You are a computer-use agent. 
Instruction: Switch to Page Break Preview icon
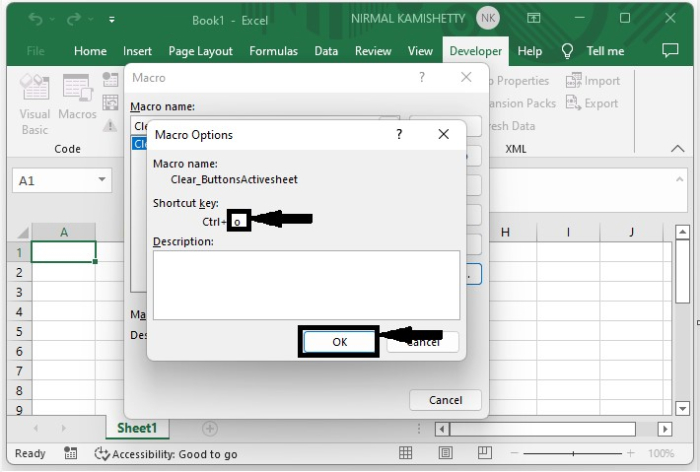[x=485, y=453]
